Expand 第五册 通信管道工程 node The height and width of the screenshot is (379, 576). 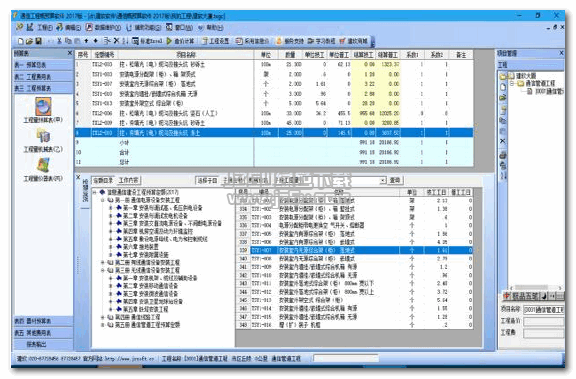click(103, 325)
